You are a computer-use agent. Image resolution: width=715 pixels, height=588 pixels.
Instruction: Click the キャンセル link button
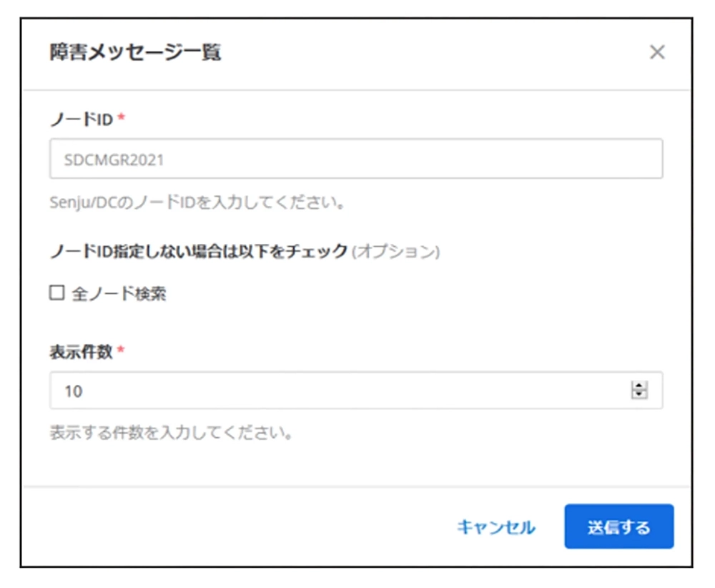(496, 527)
